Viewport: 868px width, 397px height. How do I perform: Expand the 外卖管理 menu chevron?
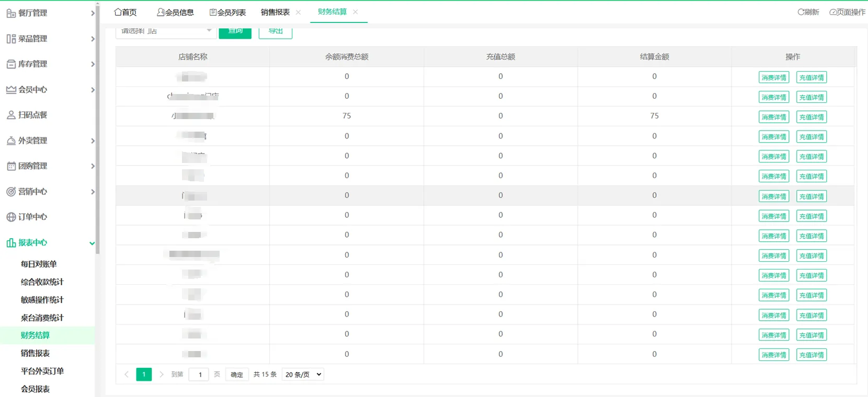point(93,141)
